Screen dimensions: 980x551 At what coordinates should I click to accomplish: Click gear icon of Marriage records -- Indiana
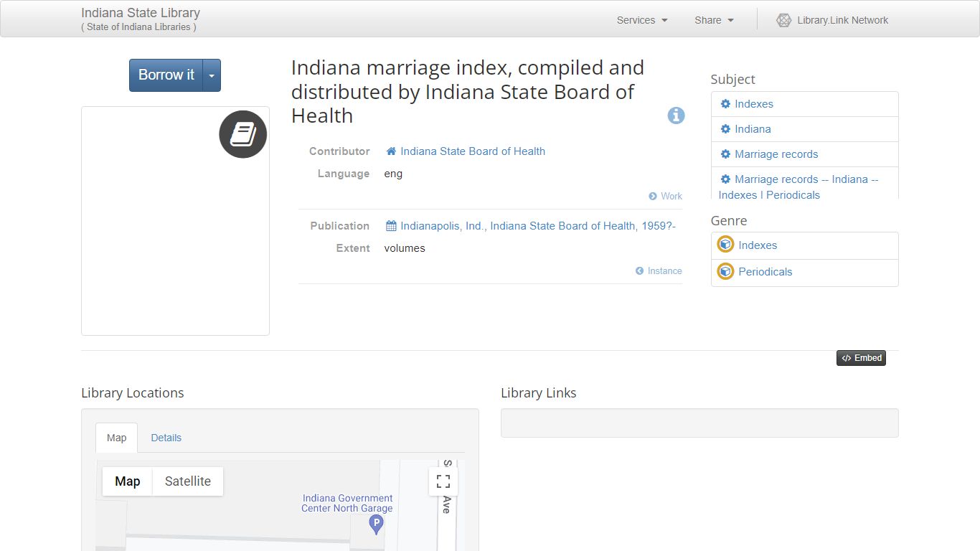pos(725,179)
